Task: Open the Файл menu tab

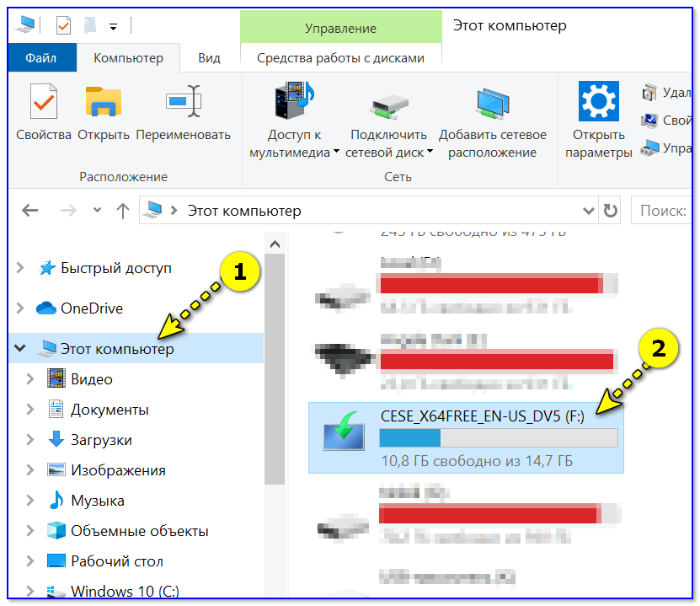Action: point(41,57)
